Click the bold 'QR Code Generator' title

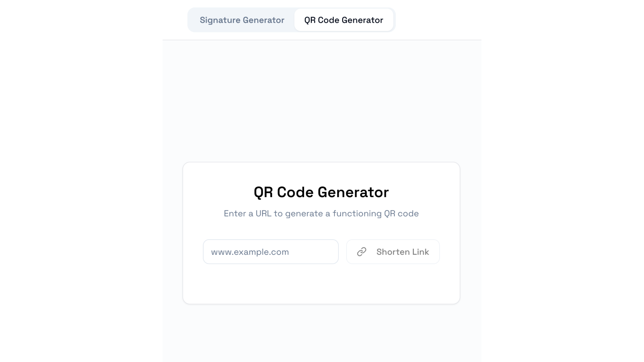click(321, 192)
